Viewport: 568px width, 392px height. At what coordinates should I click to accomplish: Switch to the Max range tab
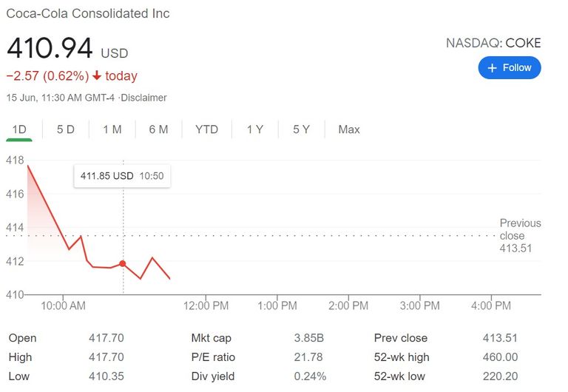click(349, 129)
